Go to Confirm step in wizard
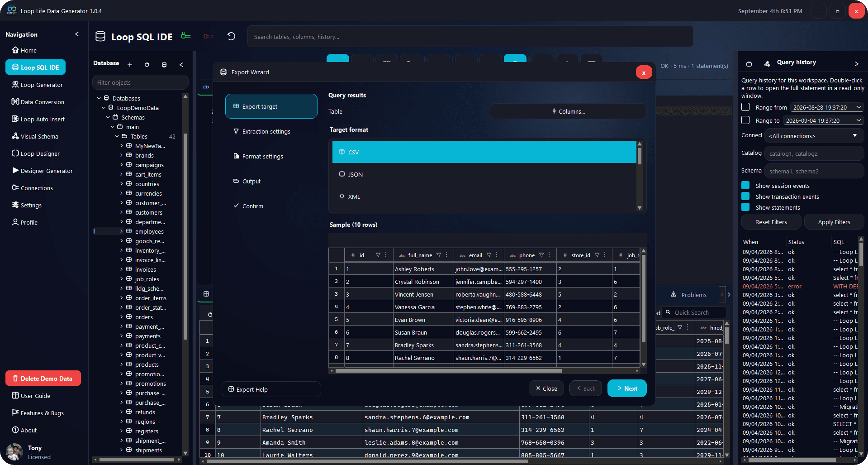Image resolution: width=868 pixels, height=465 pixels. pos(271,206)
